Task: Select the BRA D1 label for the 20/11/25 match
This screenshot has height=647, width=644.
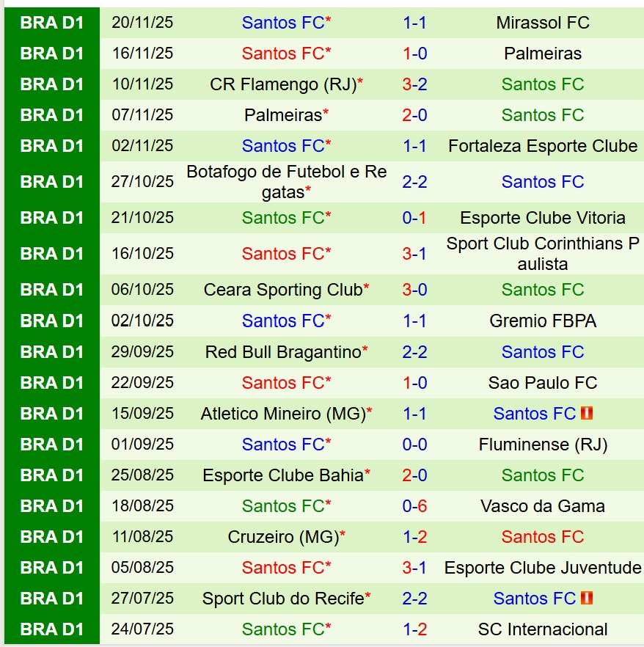Action: click(x=52, y=23)
